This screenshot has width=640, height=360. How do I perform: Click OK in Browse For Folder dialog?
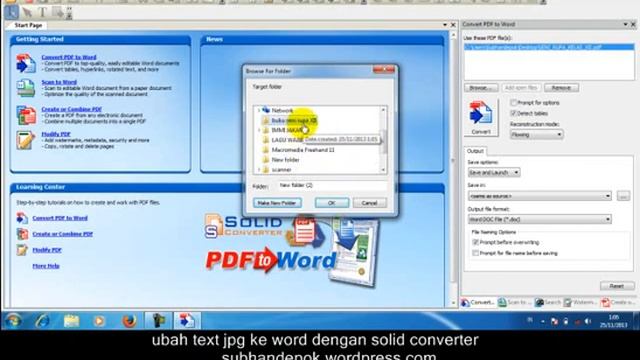click(x=332, y=203)
